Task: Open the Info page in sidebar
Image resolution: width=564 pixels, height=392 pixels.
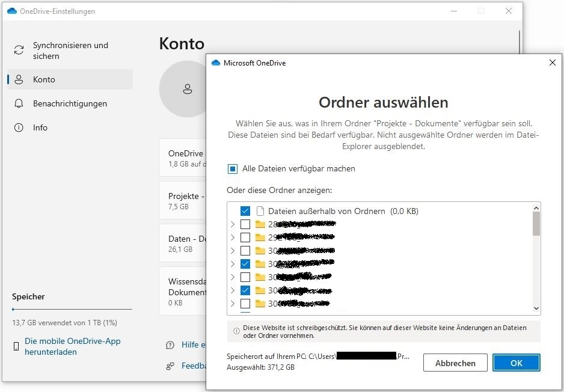Action: pyautogui.click(x=70, y=127)
